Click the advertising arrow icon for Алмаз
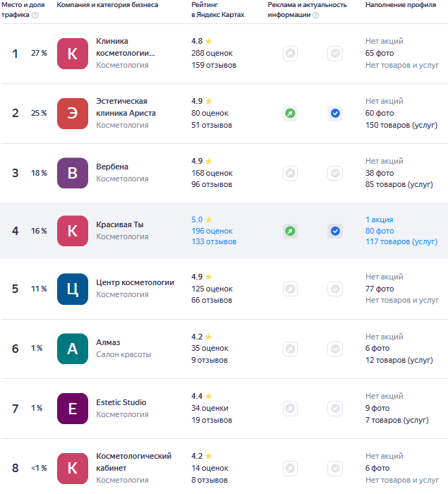The image size is (448, 494). point(290,349)
